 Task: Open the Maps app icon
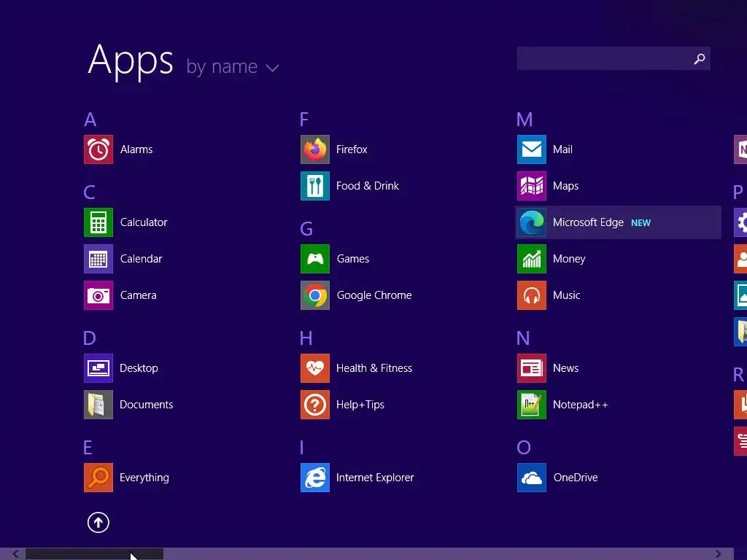(x=532, y=186)
